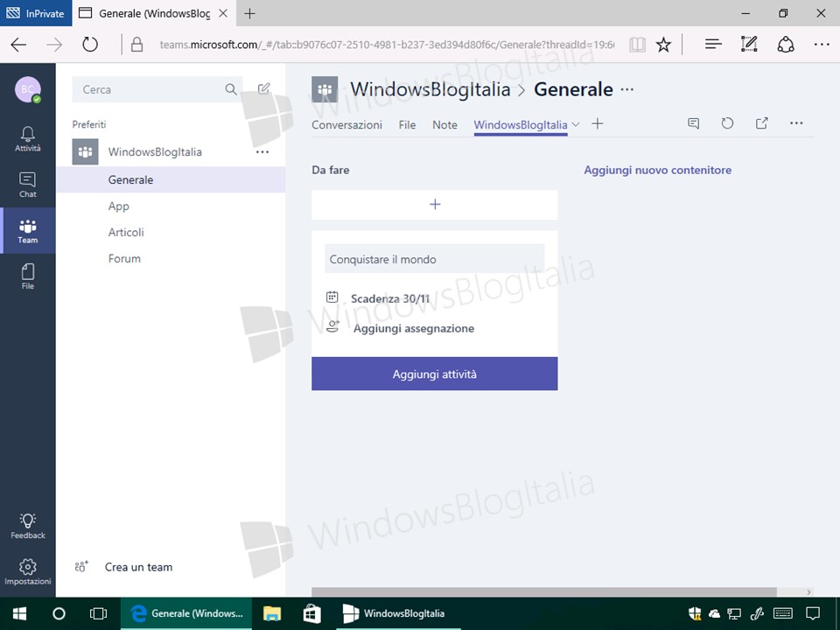Image resolution: width=840 pixels, height=630 pixels.
Task: Click the assign person icon
Action: (332, 326)
